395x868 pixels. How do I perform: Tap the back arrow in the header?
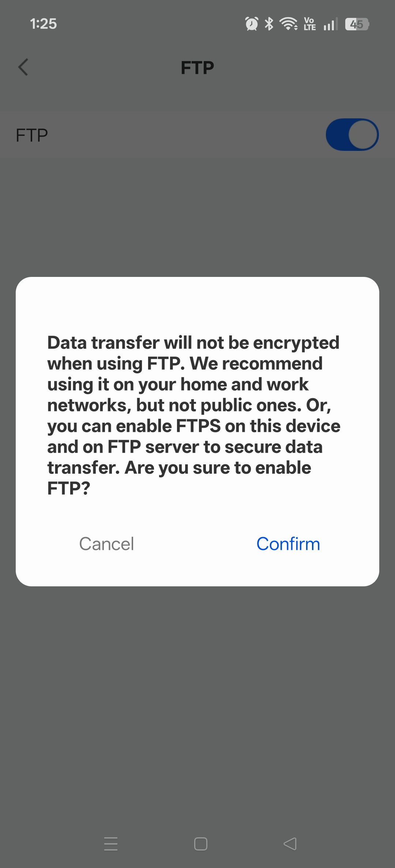tap(23, 67)
